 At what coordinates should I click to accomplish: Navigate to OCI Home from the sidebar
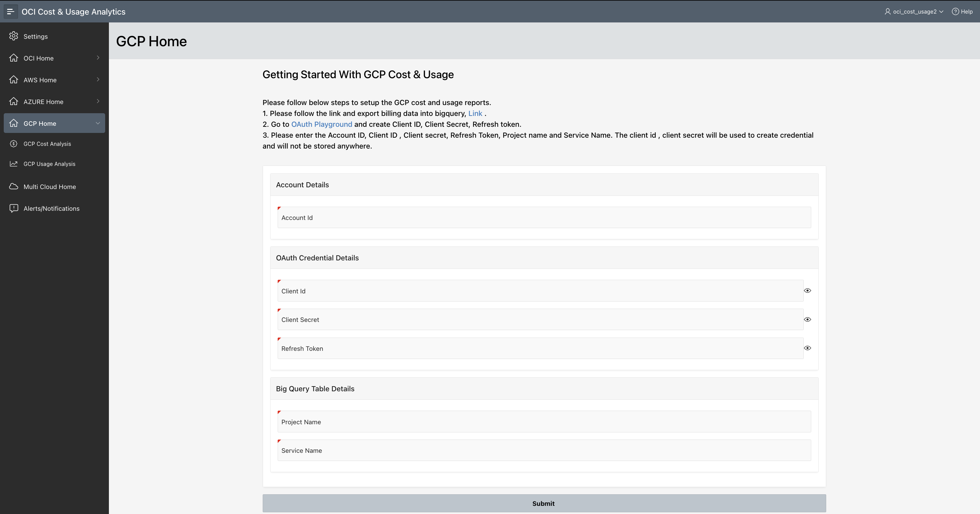pos(38,58)
